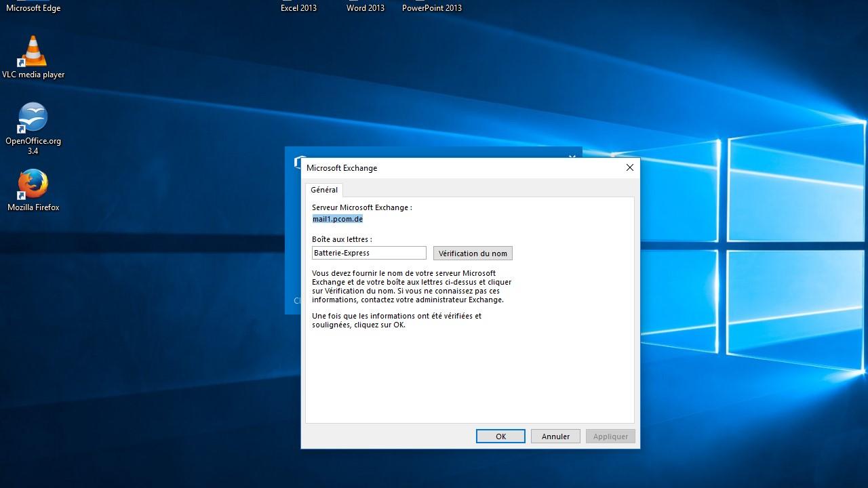Open VLC media player desktop shortcut
The height and width of the screenshot is (488, 868).
click(x=33, y=58)
